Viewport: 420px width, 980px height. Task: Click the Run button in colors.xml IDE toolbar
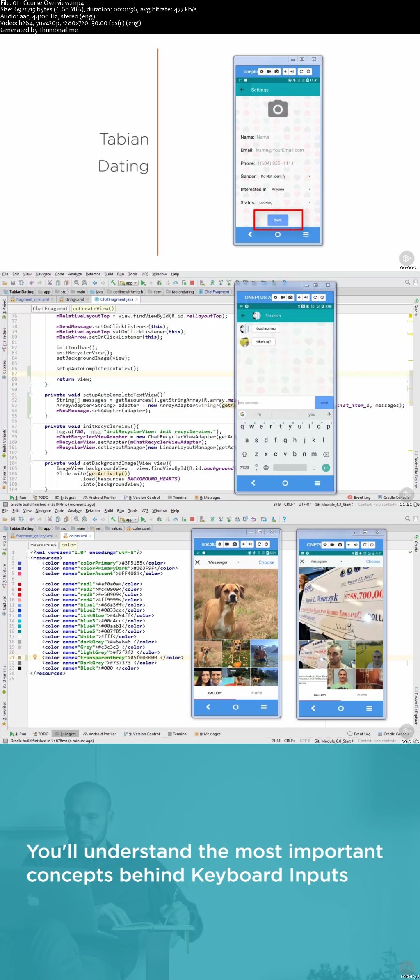pos(143,519)
